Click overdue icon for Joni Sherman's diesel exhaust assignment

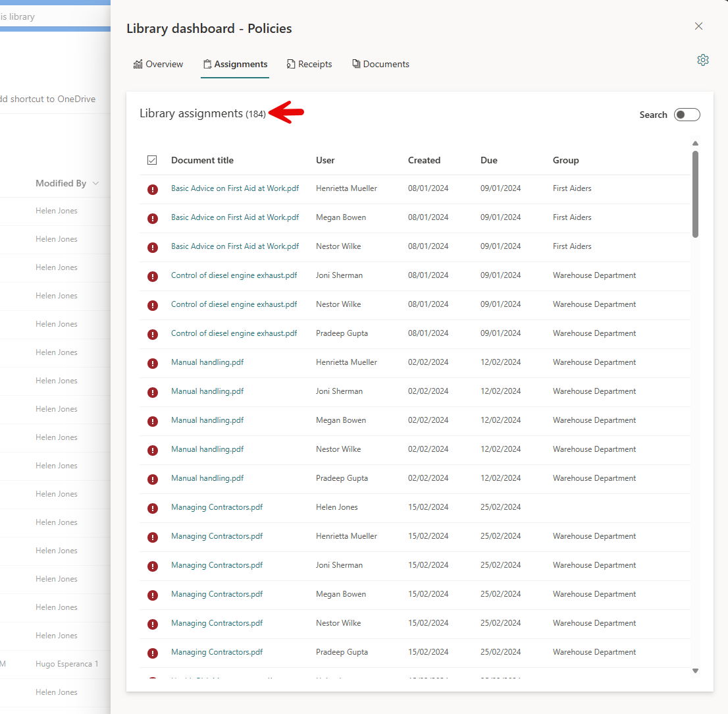click(x=152, y=277)
